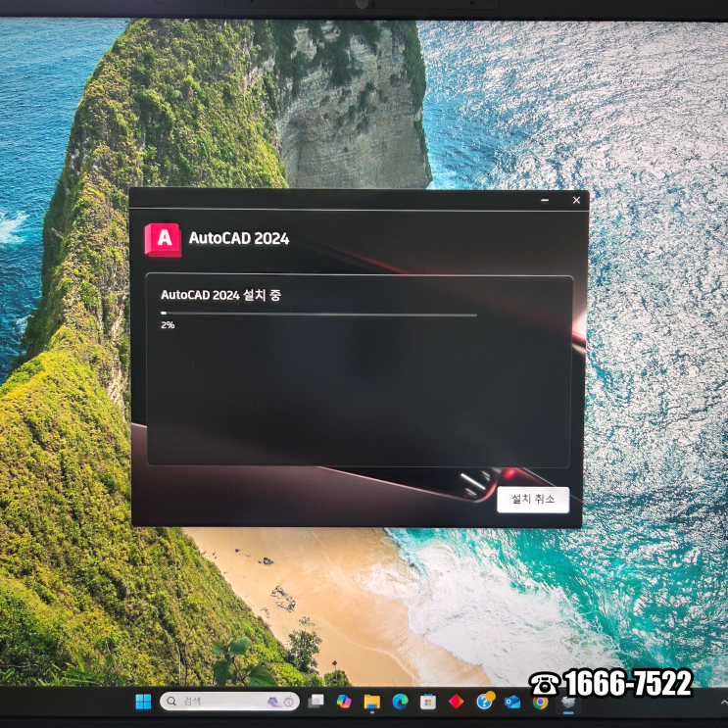Image resolution: width=728 pixels, height=728 pixels.
Task: Click the red diamond taskbar icon
Action: point(456,702)
